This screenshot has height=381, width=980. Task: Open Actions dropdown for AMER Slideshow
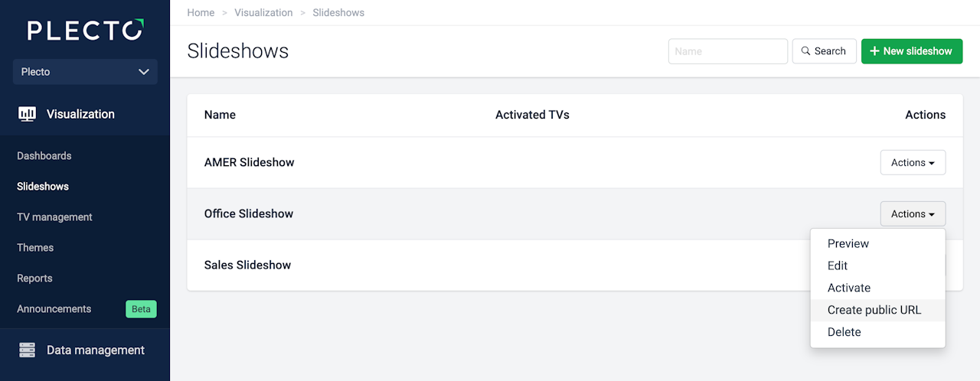913,162
